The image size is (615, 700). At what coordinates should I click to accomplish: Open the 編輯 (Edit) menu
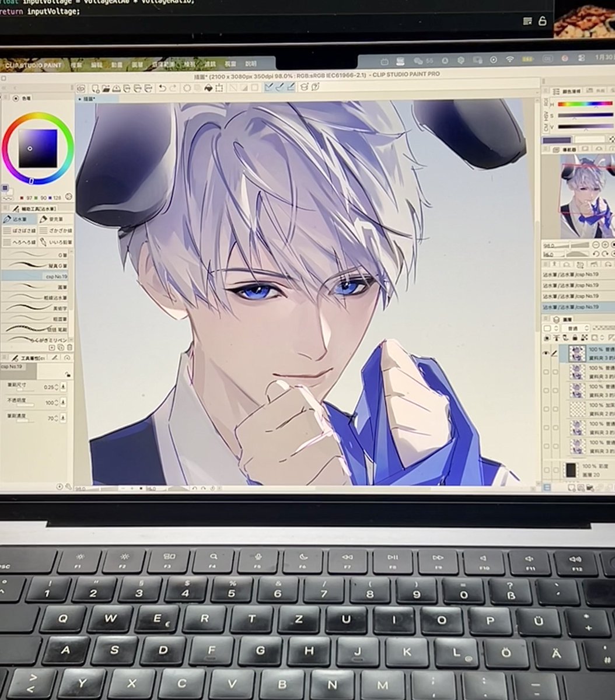click(97, 65)
